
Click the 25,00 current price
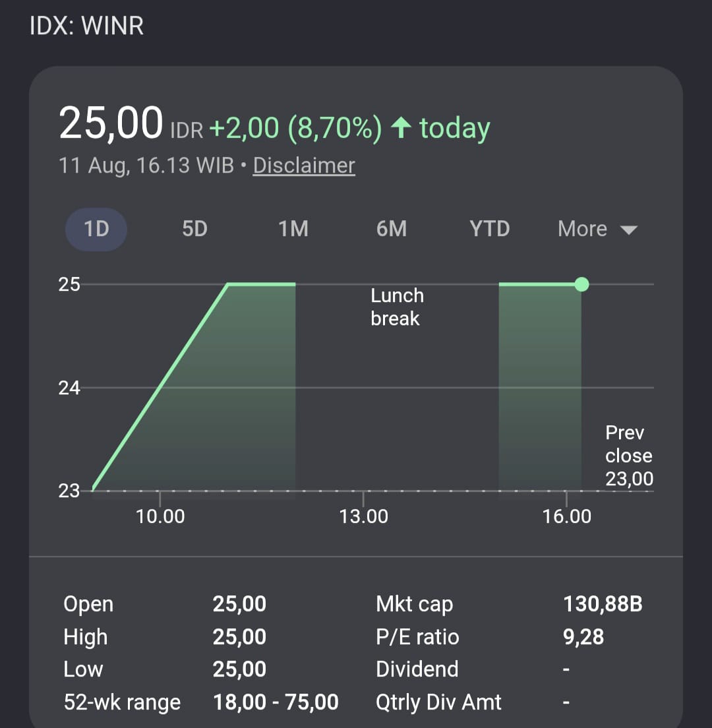111,123
